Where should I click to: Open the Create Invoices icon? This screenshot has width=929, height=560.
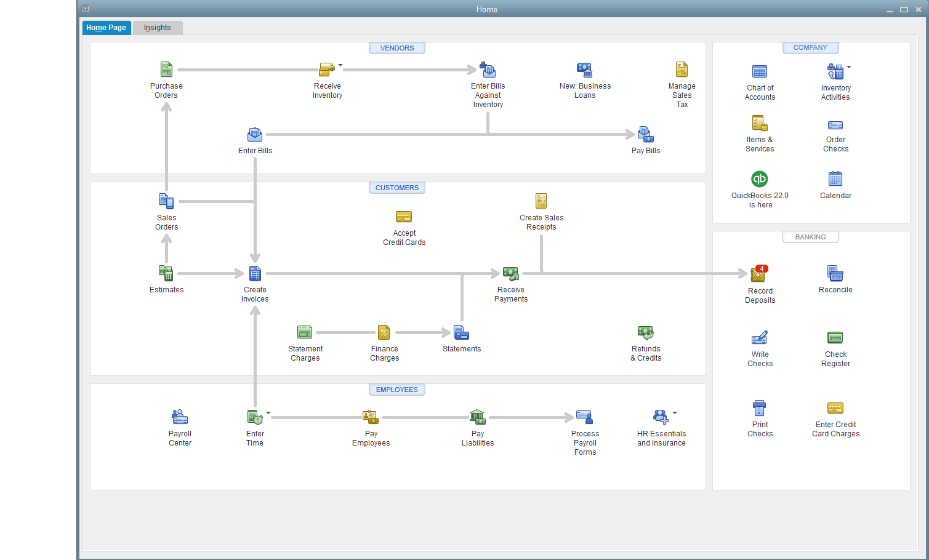coord(255,273)
